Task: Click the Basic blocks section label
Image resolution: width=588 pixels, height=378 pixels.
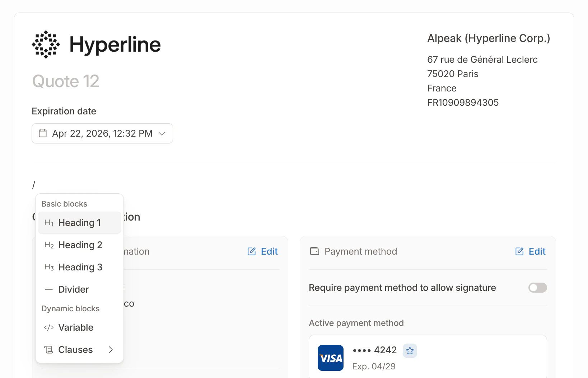Action: [x=64, y=204]
